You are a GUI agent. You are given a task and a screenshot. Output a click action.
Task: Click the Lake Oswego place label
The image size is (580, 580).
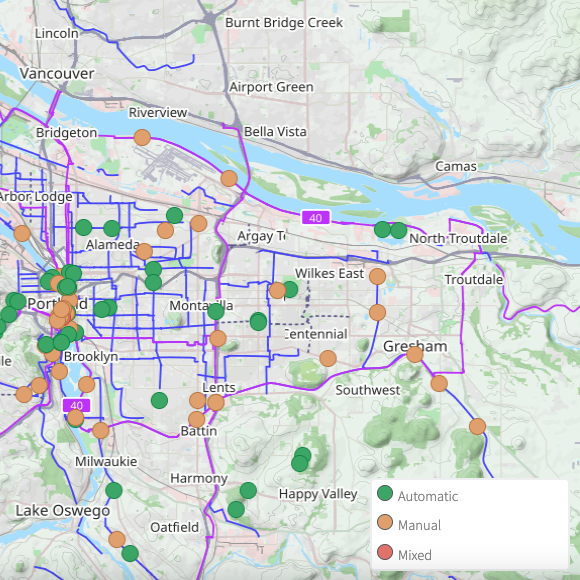click(63, 510)
